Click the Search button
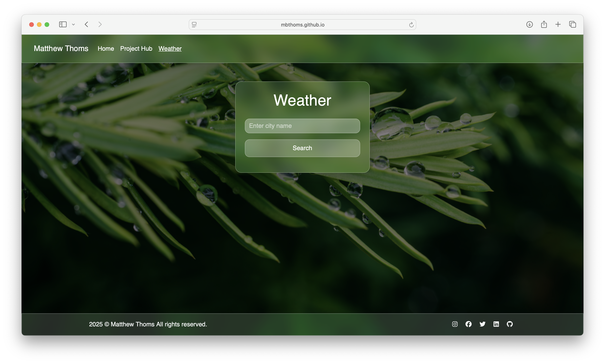605x364 pixels. coord(302,148)
